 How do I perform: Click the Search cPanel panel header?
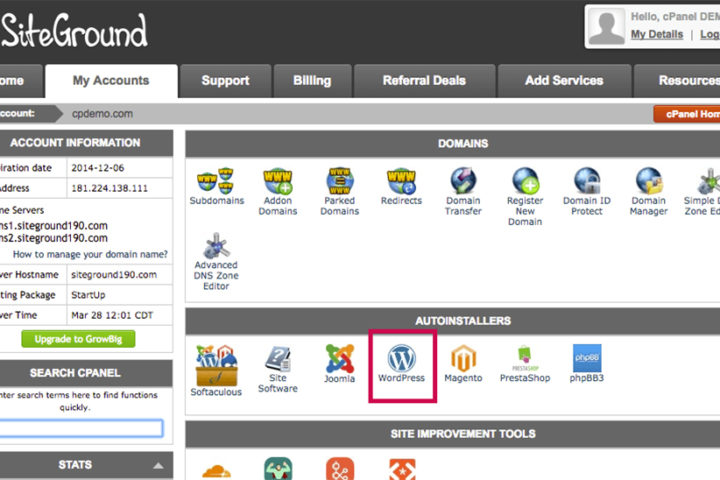pos(86,373)
